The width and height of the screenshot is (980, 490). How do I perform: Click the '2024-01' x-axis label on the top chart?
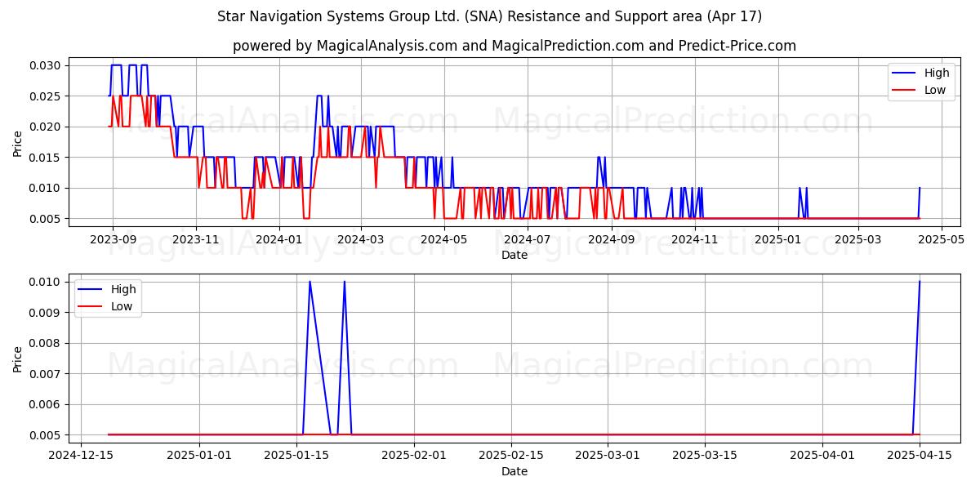click(x=279, y=239)
